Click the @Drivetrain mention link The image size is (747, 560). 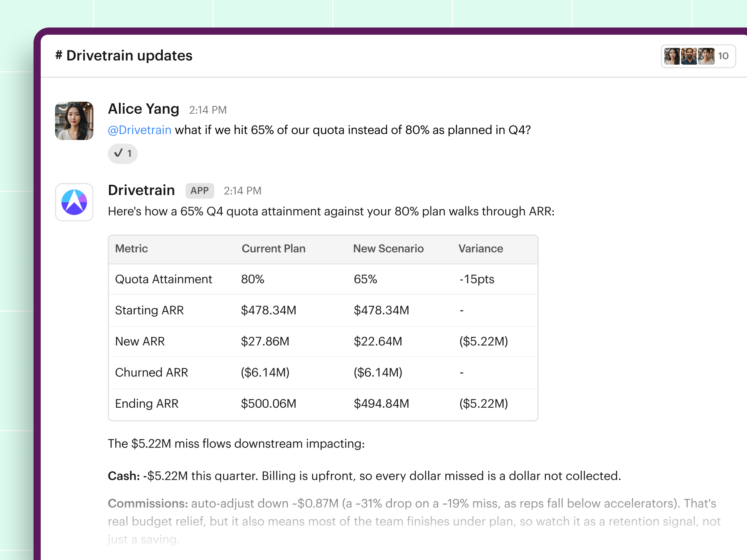click(140, 130)
